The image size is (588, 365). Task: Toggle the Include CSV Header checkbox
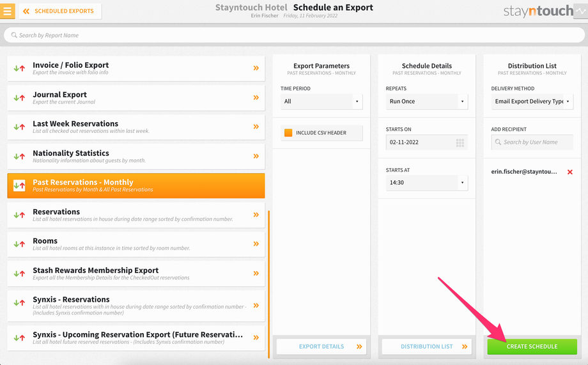288,133
